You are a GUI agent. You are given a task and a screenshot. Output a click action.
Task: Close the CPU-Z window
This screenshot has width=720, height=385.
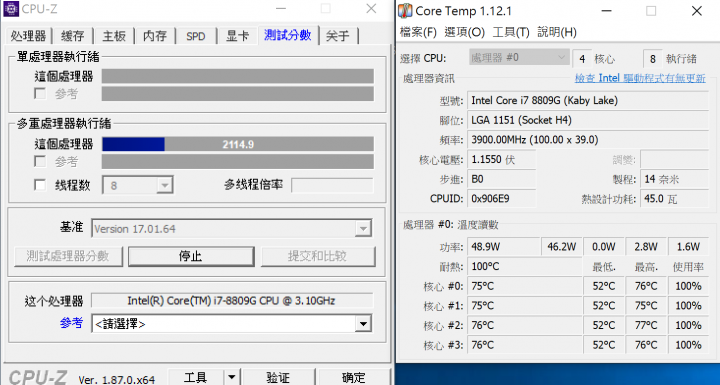coord(371,9)
